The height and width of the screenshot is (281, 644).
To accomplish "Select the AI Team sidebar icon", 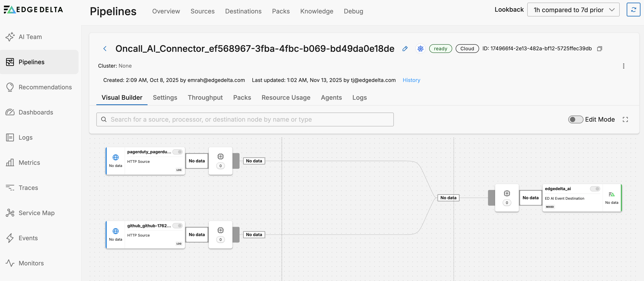I will point(10,37).
